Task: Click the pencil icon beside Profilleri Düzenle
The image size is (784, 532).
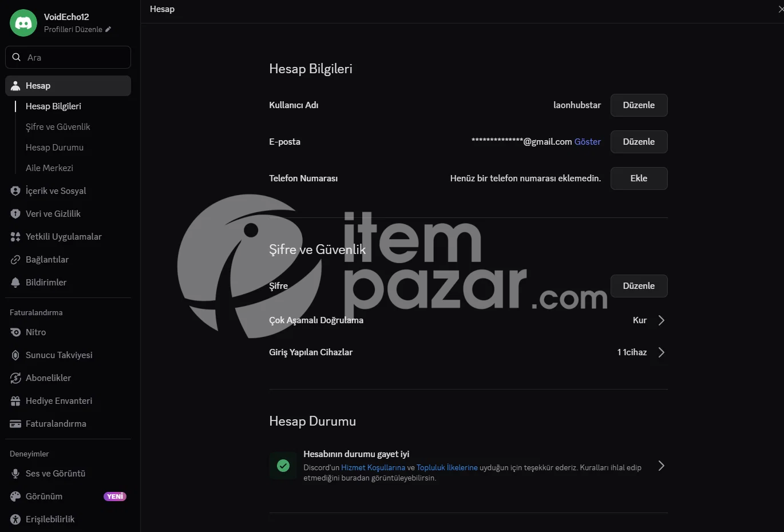Action: coord(108,29)
